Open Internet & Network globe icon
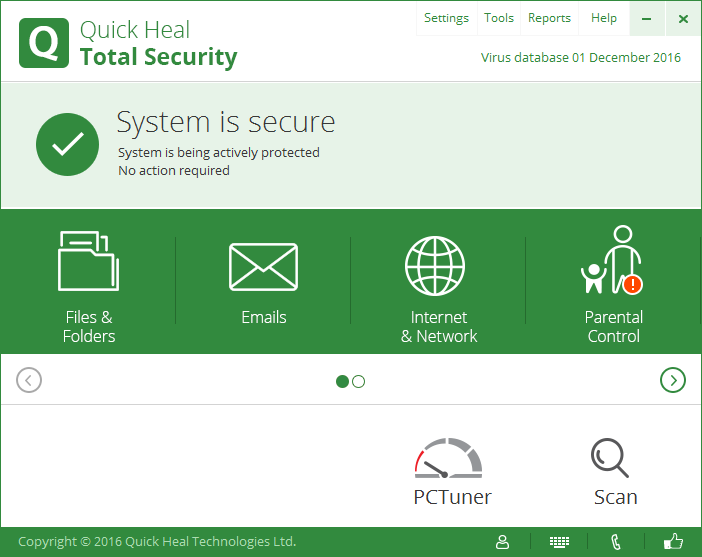The image size is (702, 557). click(x=435, y=266)
